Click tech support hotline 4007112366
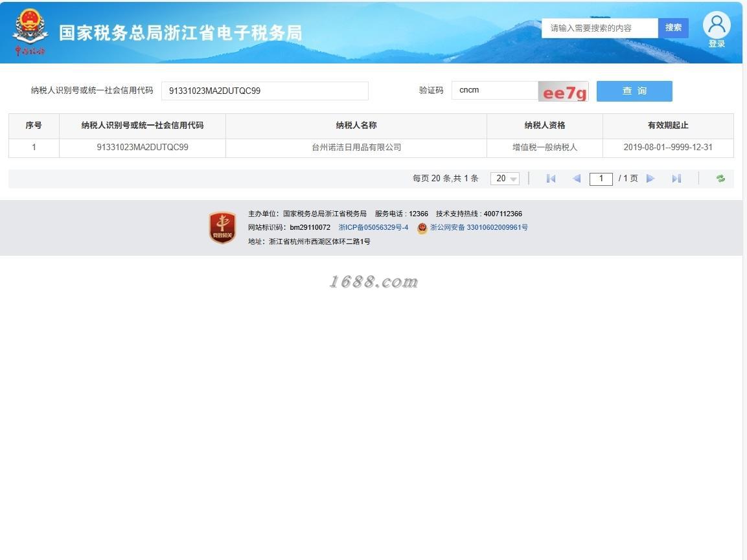 click(479, 214)
